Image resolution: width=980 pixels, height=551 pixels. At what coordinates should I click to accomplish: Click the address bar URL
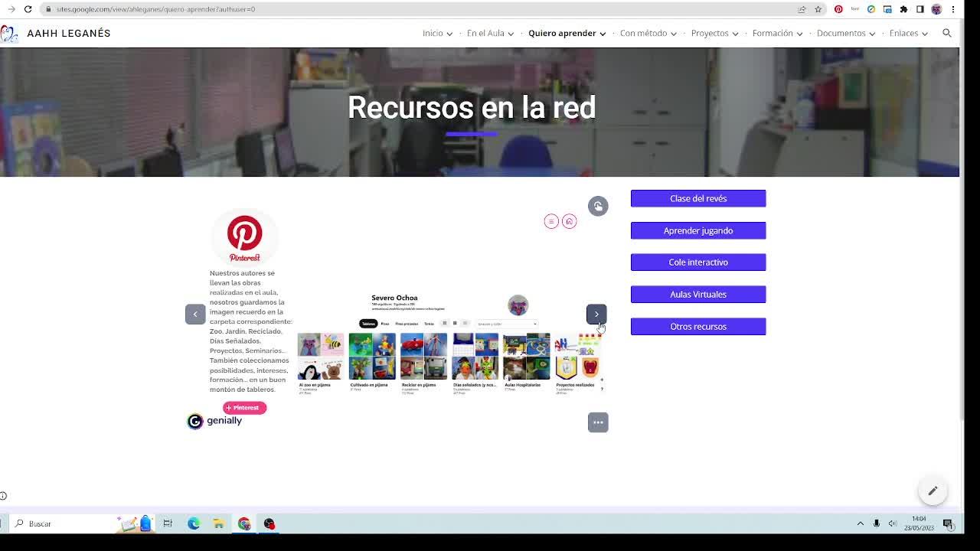click(155, 9)
